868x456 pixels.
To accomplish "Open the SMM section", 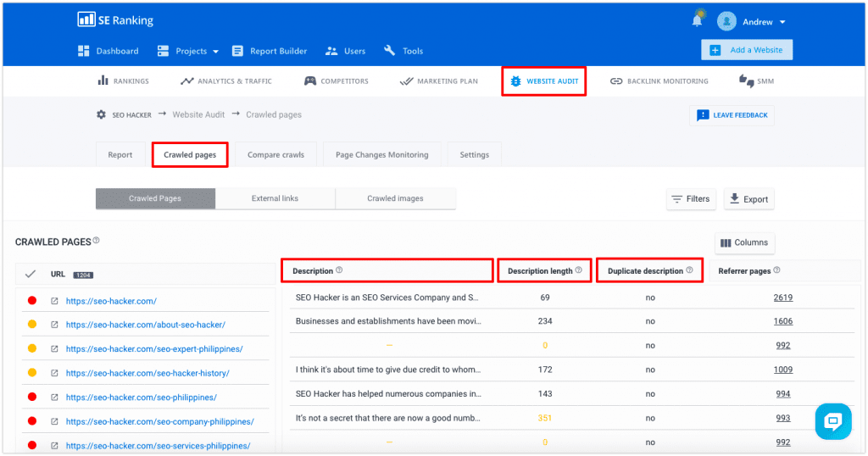I will click(756, 81).
